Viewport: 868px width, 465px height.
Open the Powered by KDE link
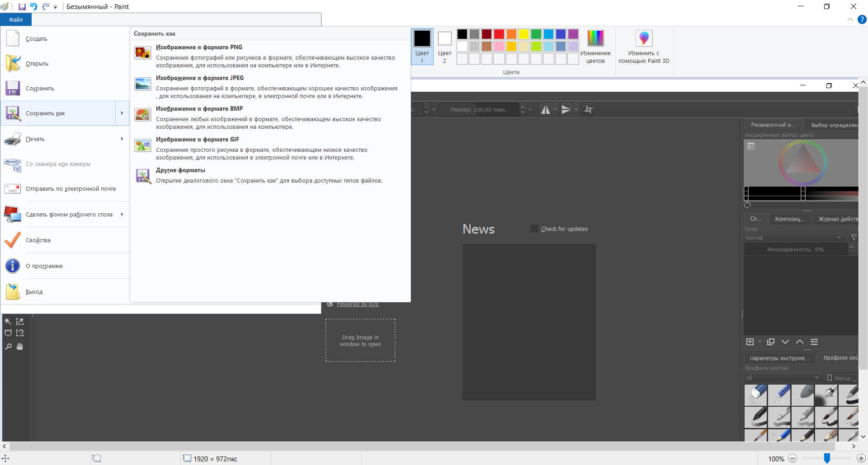pos(358,304)
